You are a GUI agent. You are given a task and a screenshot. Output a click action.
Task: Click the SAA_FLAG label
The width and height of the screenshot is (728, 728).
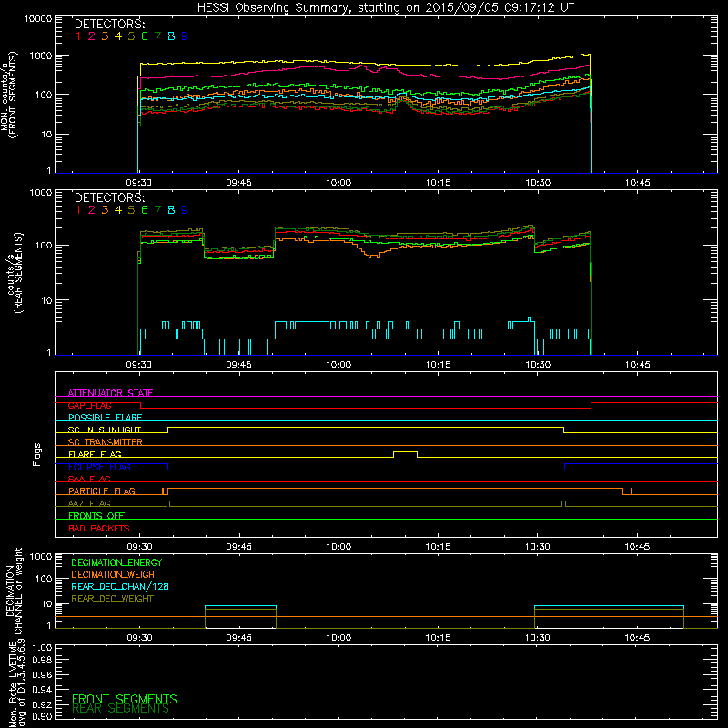coord(89,479)
